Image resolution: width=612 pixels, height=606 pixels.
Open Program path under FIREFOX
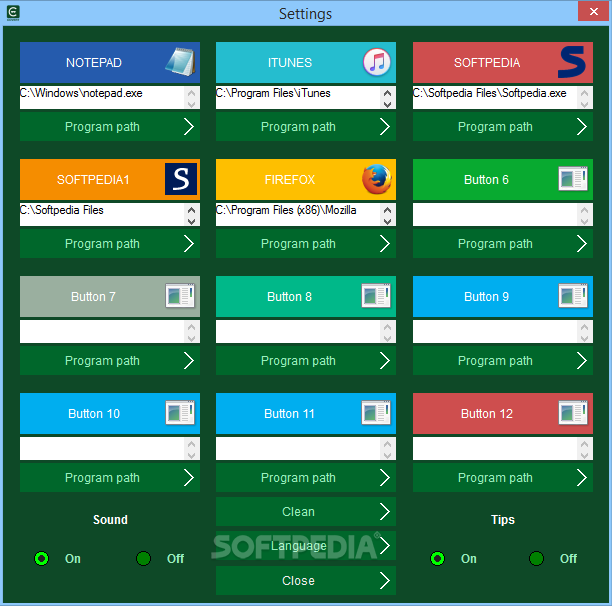click(x=306, y=243)
